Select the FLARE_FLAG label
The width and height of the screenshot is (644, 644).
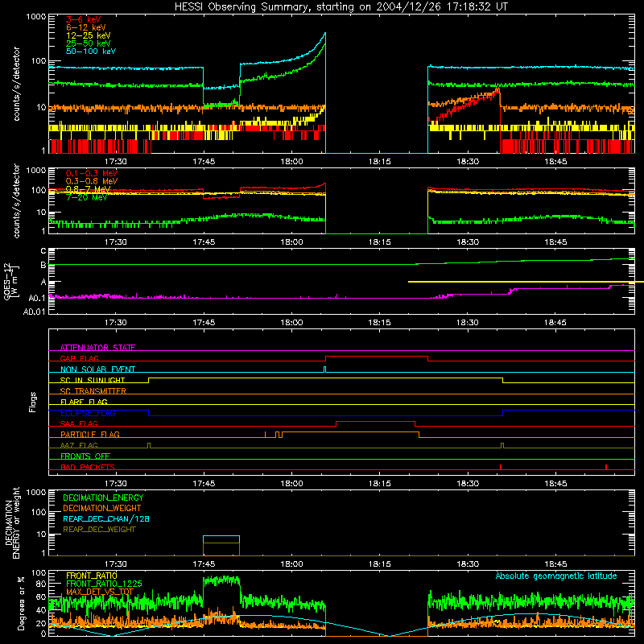(84, 402)
